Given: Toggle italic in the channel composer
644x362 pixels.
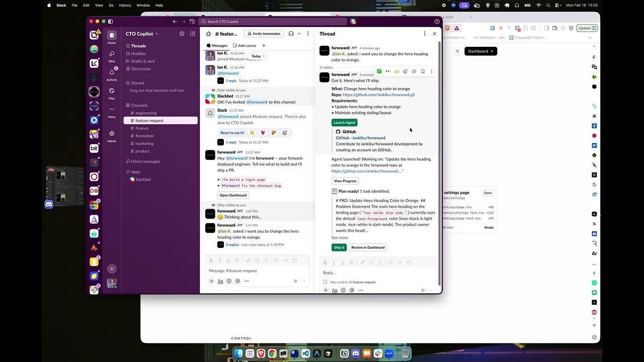Looking at the screenshot, I should click(x=219, y=260).
